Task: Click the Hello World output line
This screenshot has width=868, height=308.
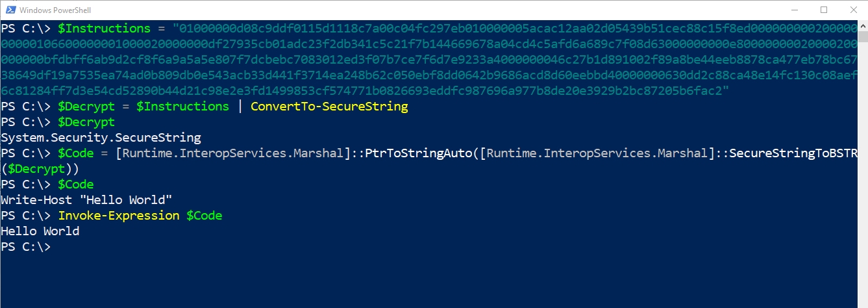Action: coord(40,231)
